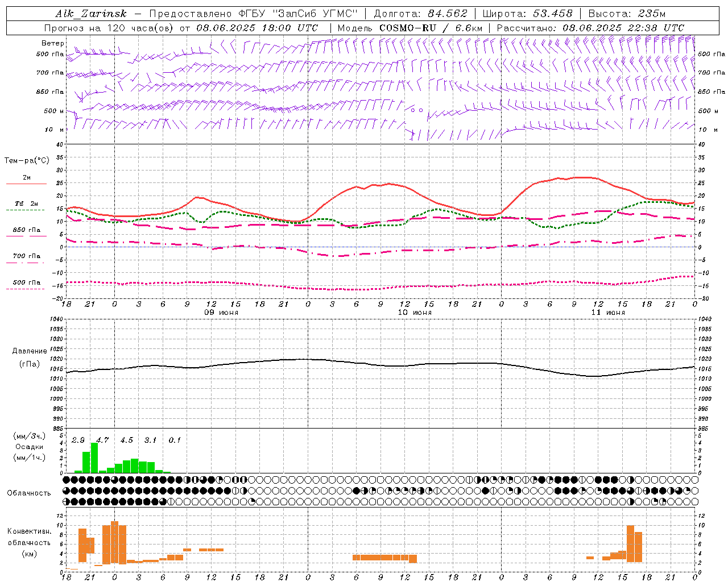Click the 'Долгота: 84.562' header value
Screen dimensions: 728x582
pyautogui.click(x=420, y=14)
